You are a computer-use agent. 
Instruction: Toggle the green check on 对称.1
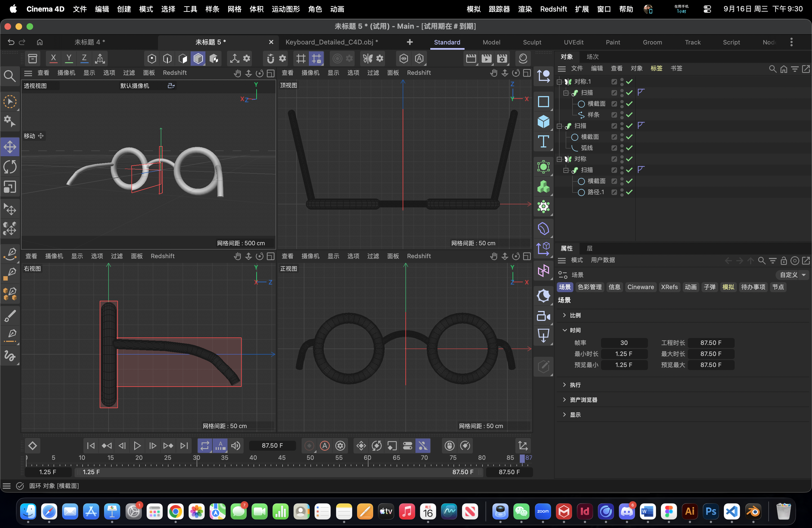tap(629, 82)
